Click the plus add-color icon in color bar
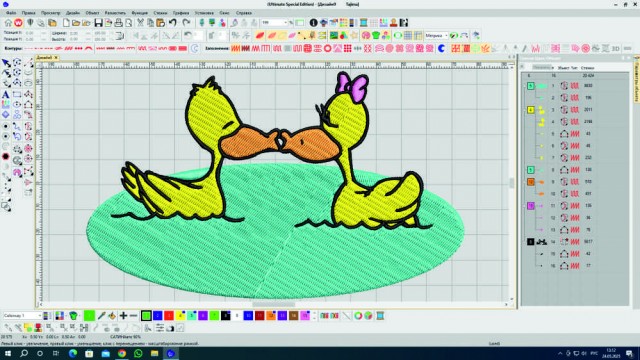Image resolution: width=640 pixels, height=360 pixels. (123, 316)
